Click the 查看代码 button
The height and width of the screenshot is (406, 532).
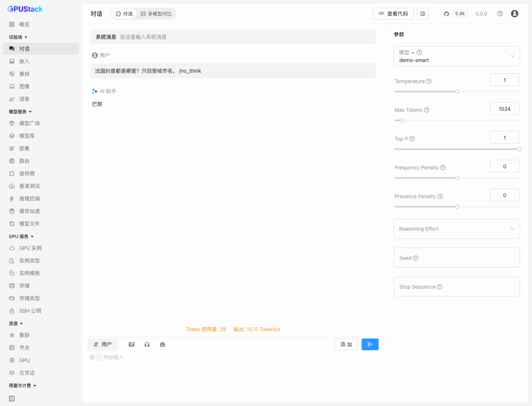click(x=393, y=14)
